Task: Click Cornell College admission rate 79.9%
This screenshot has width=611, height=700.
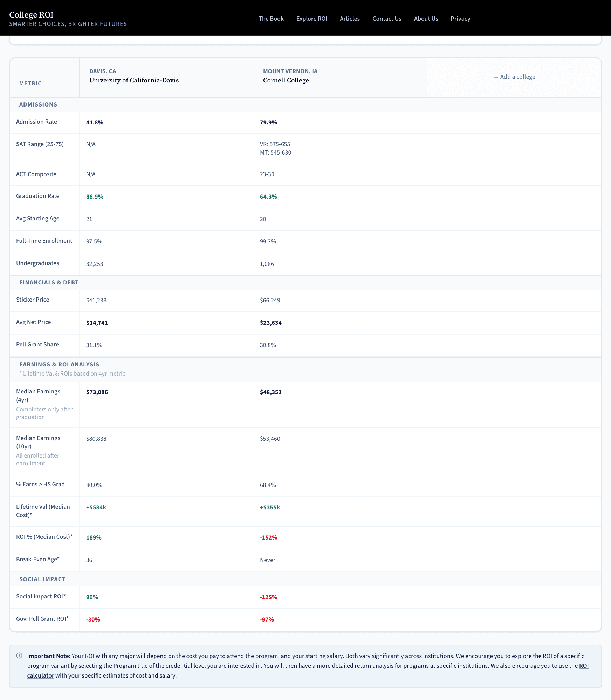Action: (268, 122)
